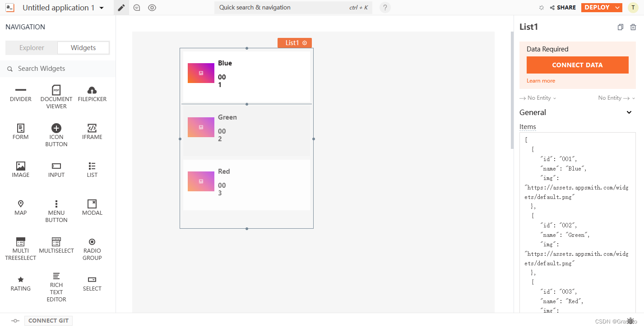This screenshot has height=328, width=644.
Task: Click inside the Items JSON editor
Action: 577,223
